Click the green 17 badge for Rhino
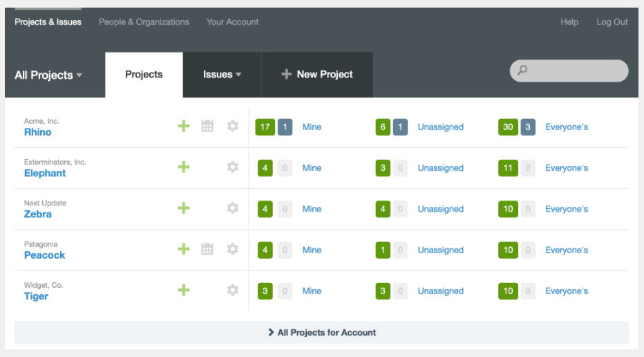This screenshot has height=357, width=644. tap(265, 127)
